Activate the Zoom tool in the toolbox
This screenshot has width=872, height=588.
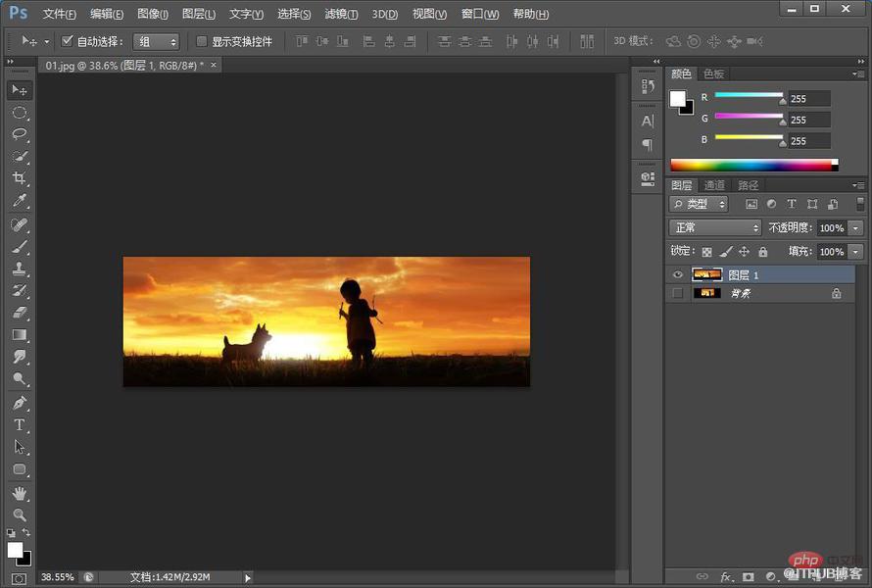point(20,514)
